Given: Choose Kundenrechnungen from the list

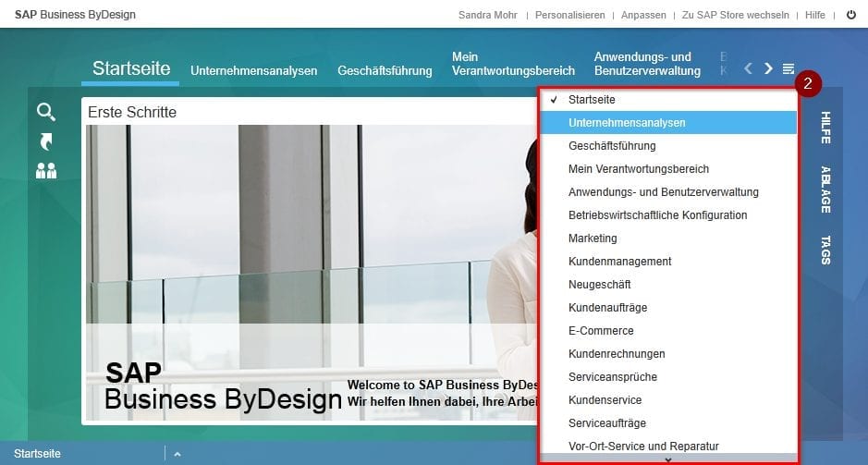Looking at the screenshot, I should [x=668, y=354].
